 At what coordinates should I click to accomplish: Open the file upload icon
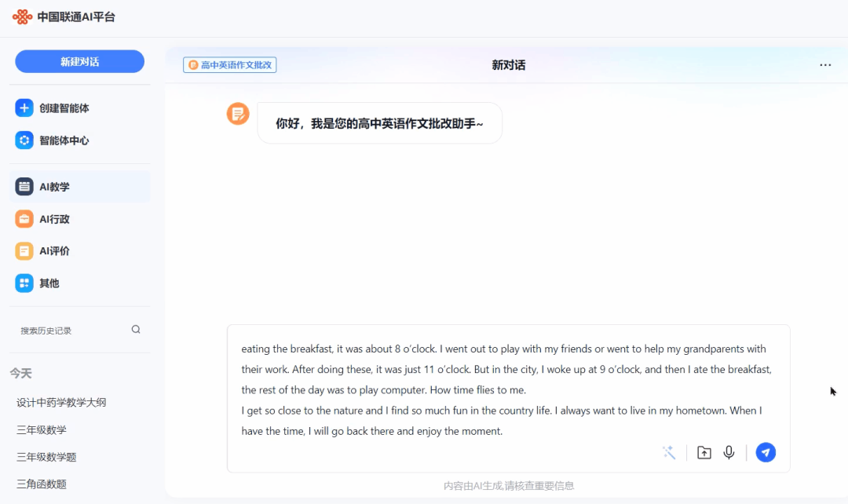[x=704, y=452]
